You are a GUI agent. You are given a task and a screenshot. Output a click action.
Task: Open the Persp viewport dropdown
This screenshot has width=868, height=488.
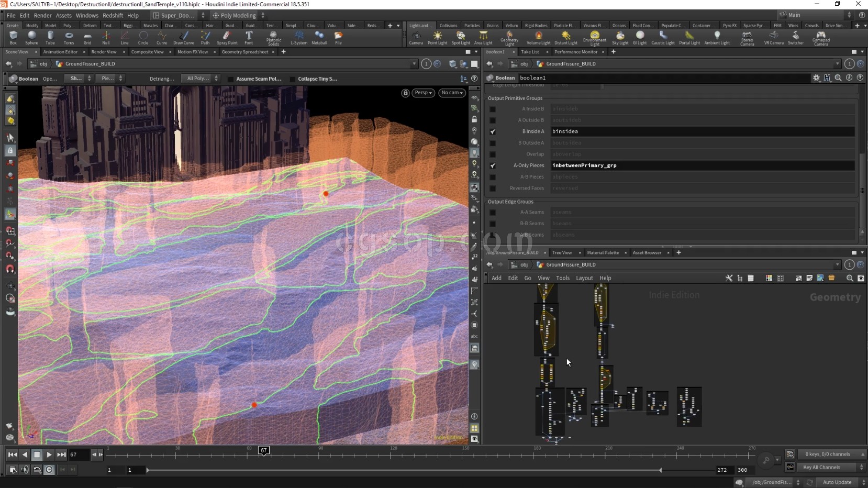coord(422,93)
